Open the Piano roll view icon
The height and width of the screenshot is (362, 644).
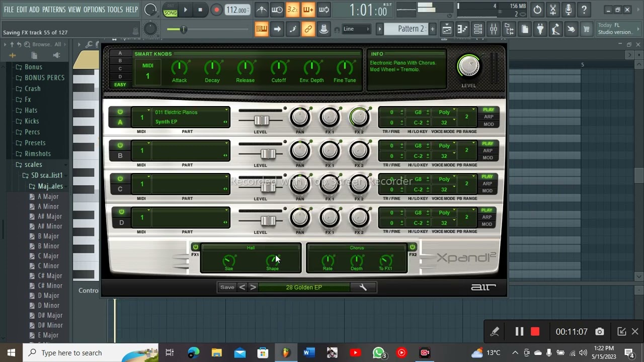462,29
